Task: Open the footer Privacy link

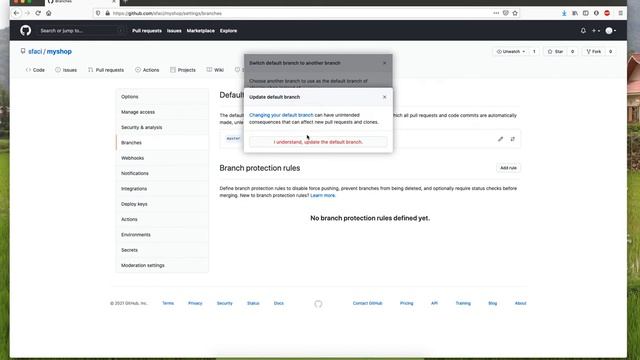Action: coord(195,303)
